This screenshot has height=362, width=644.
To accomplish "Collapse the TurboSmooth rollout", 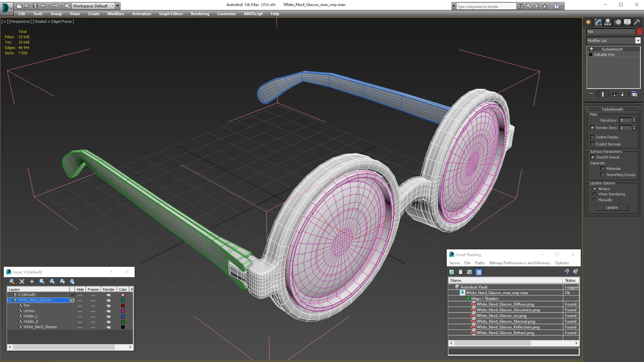I will (x=588, y=109).
